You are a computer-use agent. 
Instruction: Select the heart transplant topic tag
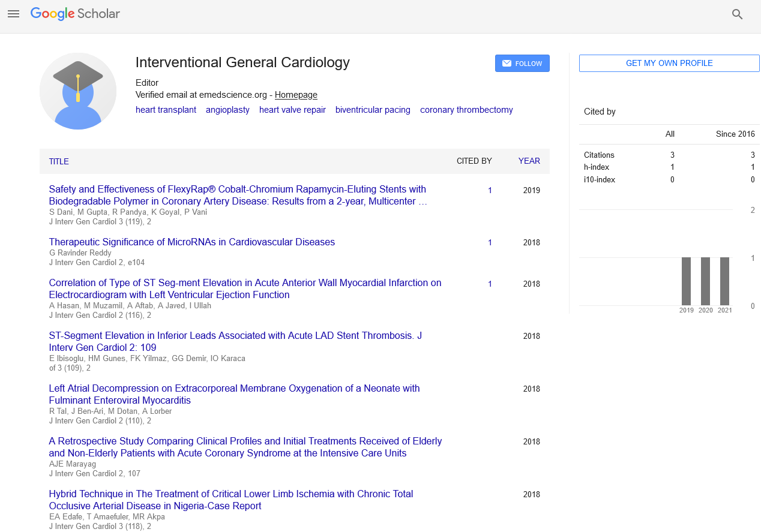pyautogui.click(x=166, y=110)
